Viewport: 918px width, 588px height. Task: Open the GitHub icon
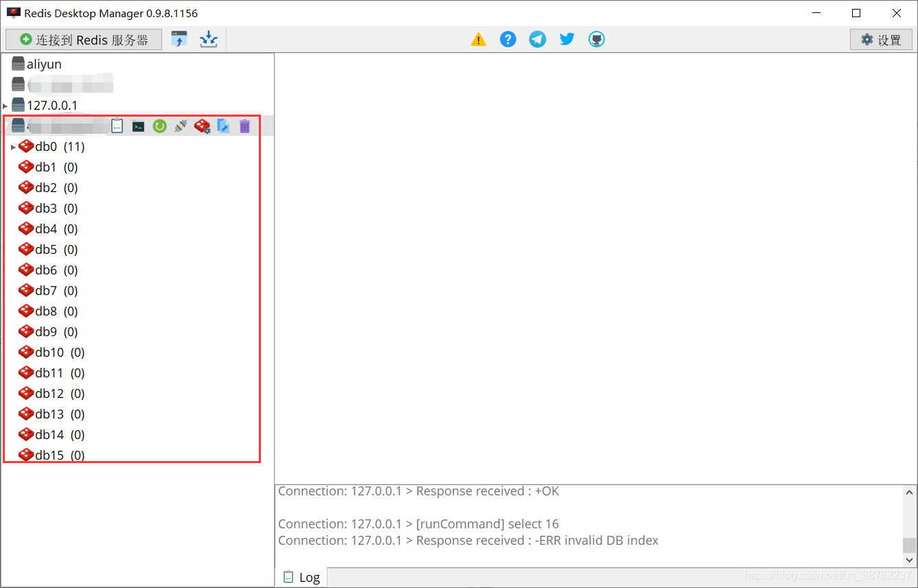click(597, 39)
